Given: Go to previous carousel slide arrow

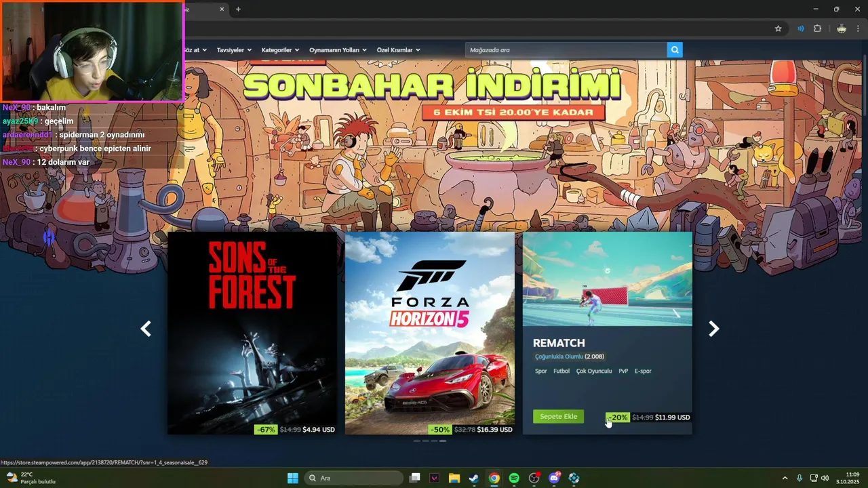Looking at the screenshot, I should (146, 329).
